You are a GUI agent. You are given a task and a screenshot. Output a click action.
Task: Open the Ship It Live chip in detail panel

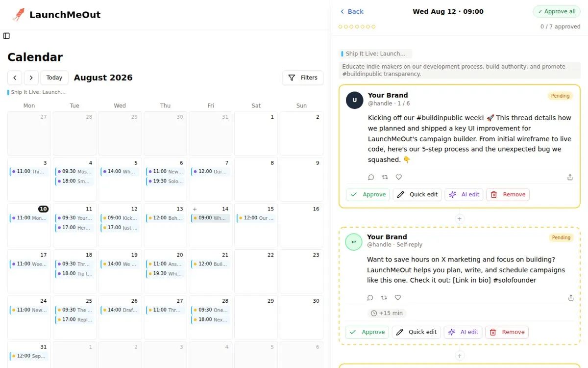[x=376, y=54]
